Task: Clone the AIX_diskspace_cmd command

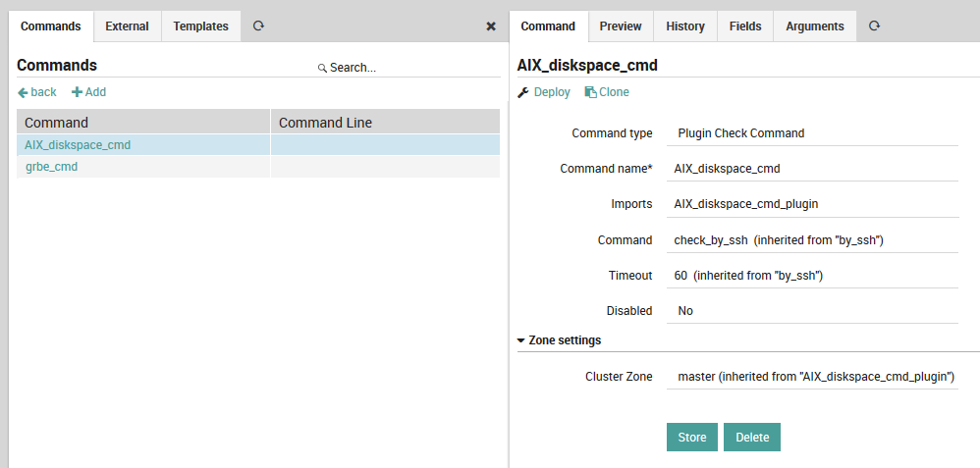Action: click(x=607, y=92)
